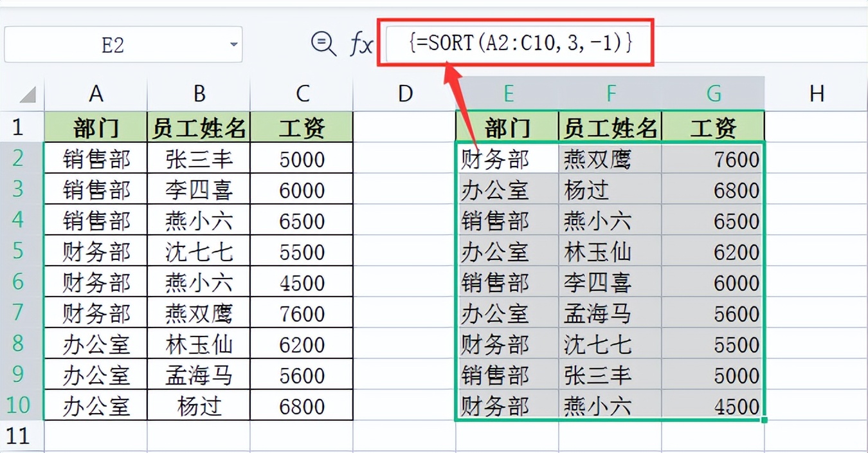868x453 pixels.
Task: Click the magnifier zoom icon beside the formula bar
Action: (x=323, y=42)
